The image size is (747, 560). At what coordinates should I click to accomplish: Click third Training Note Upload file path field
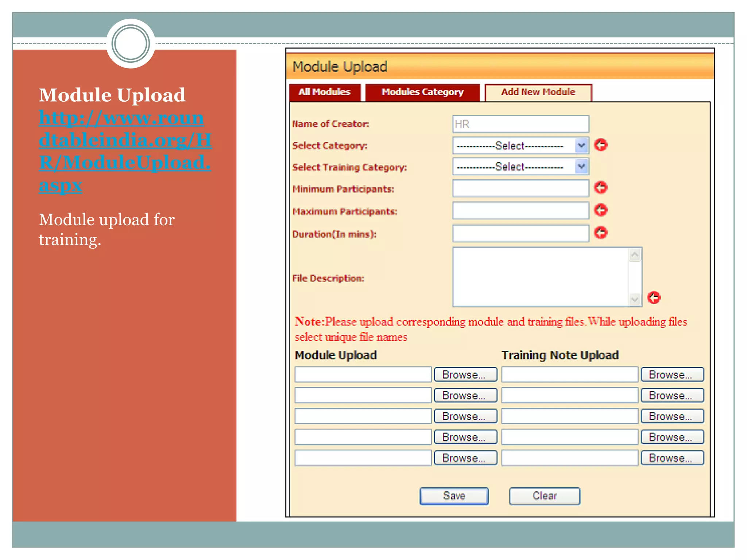coord(570,416)
